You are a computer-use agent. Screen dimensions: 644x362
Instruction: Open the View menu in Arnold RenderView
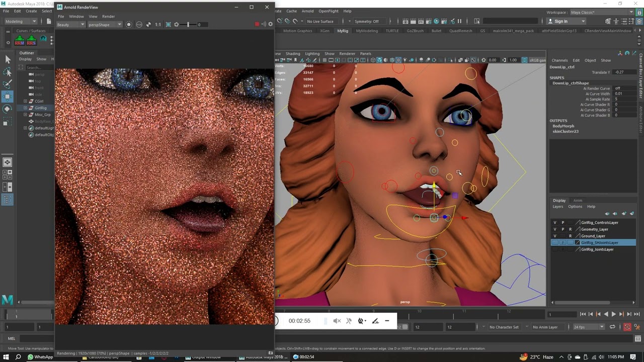[93, 16]
